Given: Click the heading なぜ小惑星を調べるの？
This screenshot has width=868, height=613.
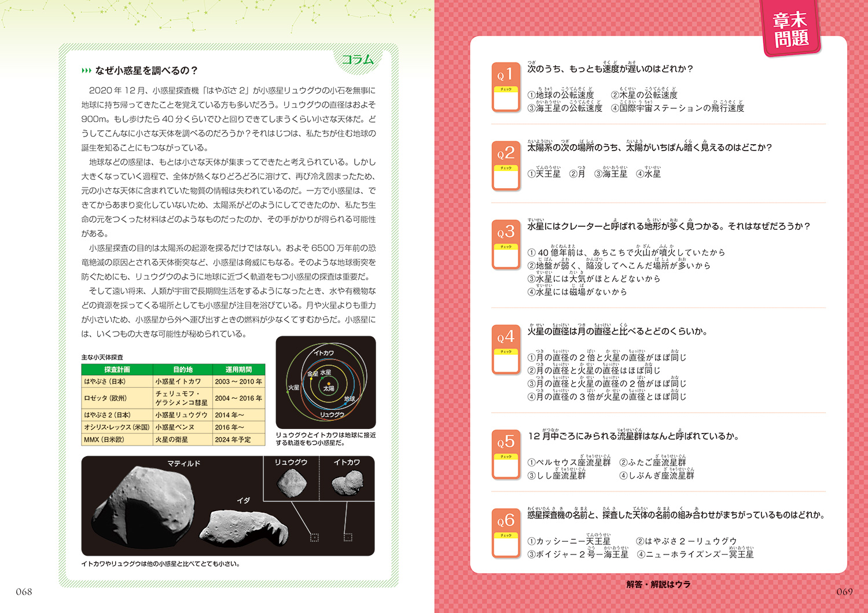Looking at the screenshot, I should 146,71.
